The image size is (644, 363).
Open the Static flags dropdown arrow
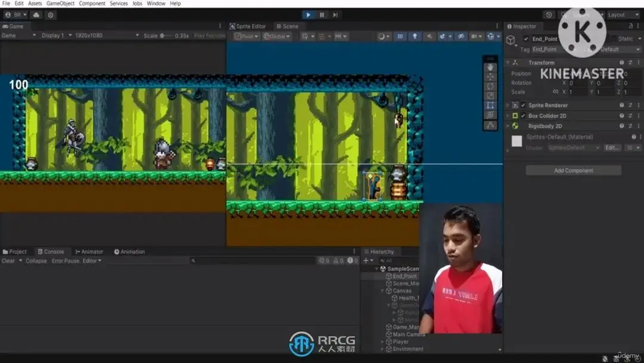coord(639,39)
